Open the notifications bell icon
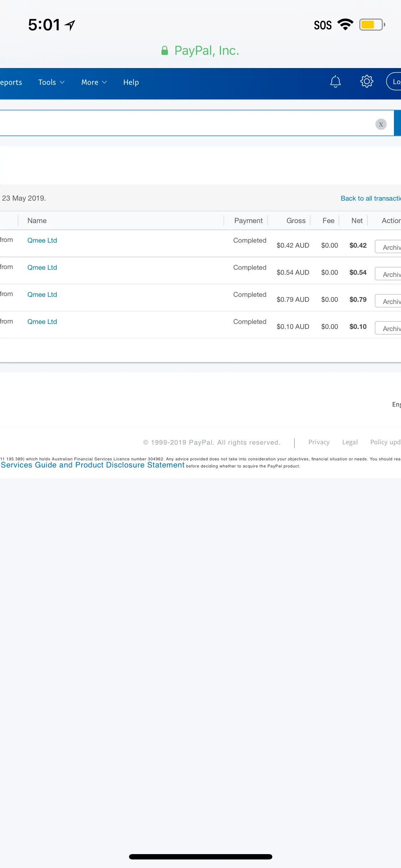The height and width of the screenshot is (868, 401). [x=335, y=82]
